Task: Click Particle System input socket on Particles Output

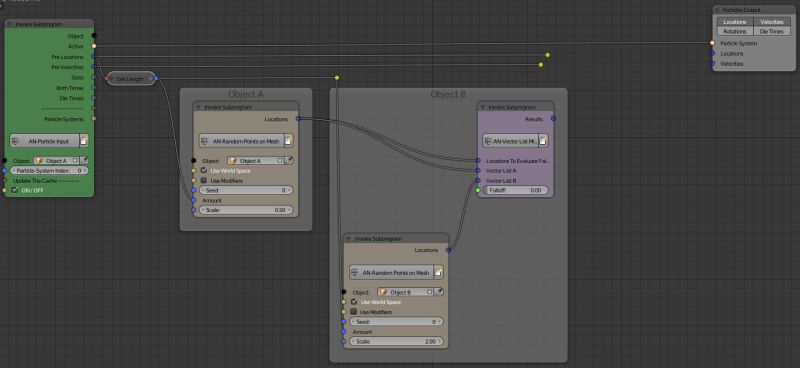Action: coord(712,43)
